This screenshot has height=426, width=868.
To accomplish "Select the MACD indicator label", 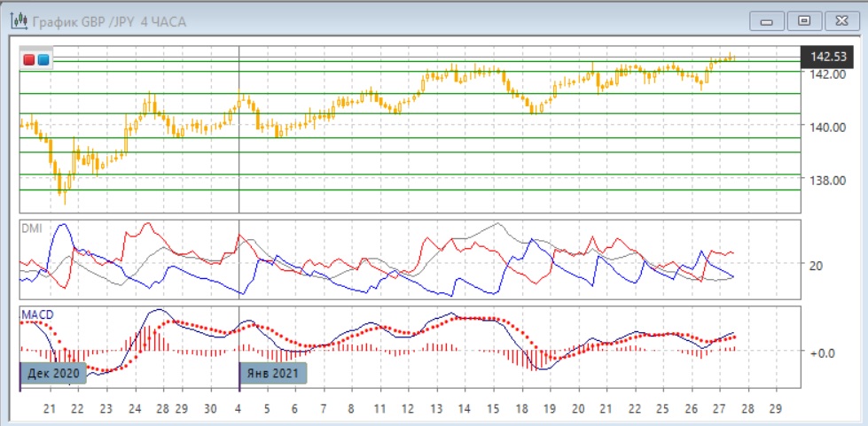I will (36, 314).
